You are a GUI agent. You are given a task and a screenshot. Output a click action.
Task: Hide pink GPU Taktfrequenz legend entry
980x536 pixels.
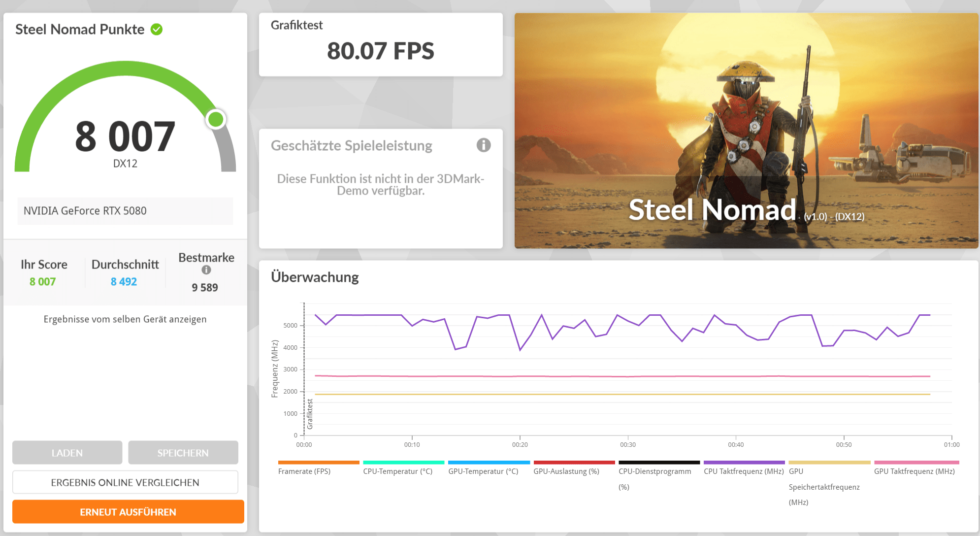[914, 471]
